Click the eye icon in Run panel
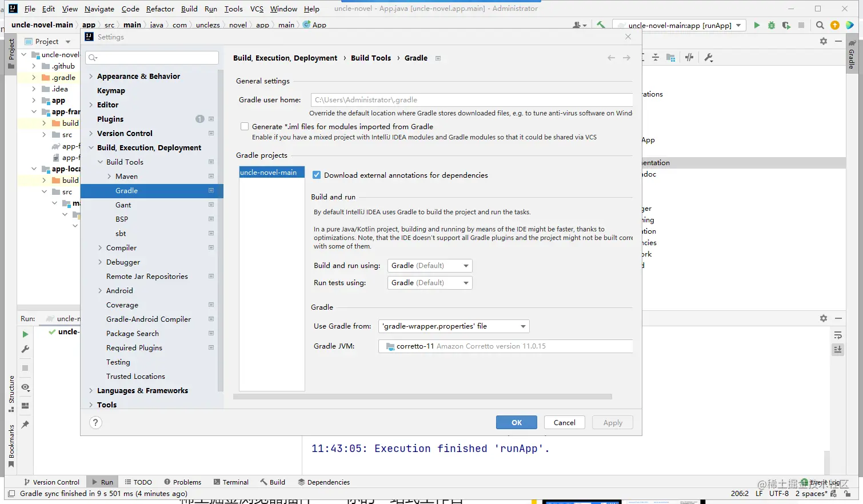Viewport: 863px width, 504px height. (x=25, y=387)
